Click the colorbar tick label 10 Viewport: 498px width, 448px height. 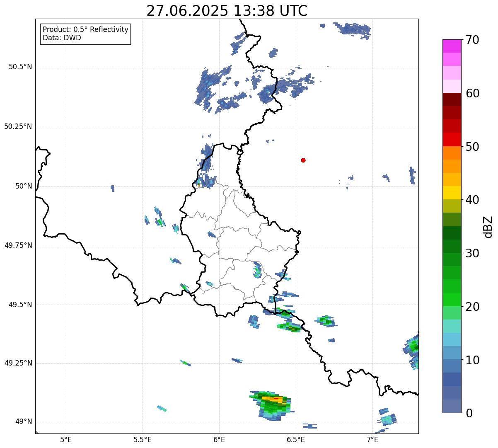[x=472, y=360]
